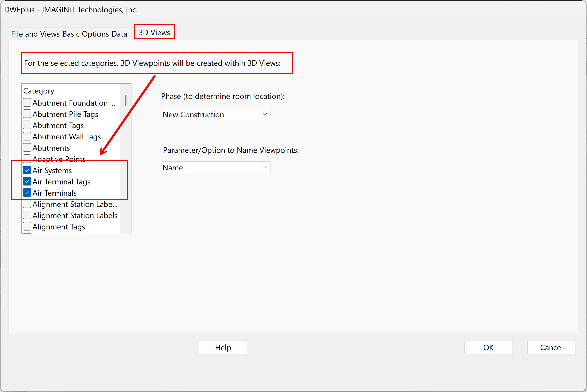Click the category list vertical scrollbar thumb

pyautogui.click(x=126, y=100)
